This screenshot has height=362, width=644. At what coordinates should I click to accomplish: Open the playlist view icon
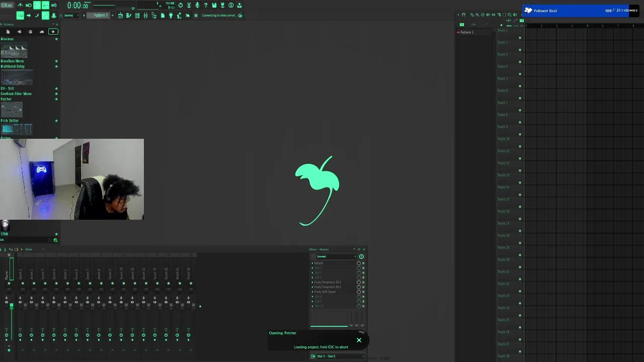coord(120,16)
